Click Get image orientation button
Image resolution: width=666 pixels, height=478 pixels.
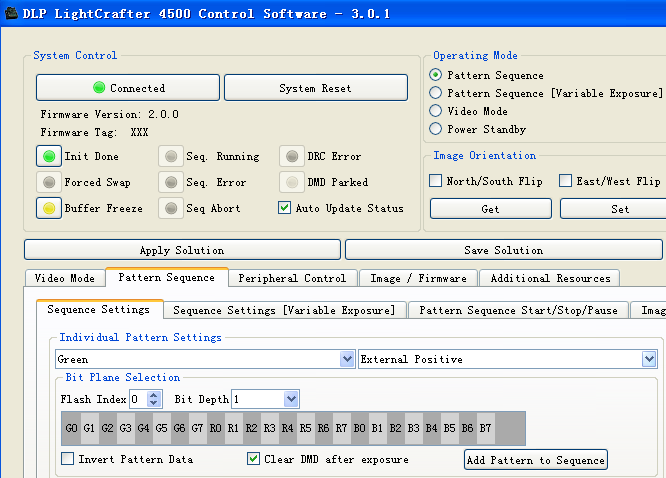pos(491,209)
